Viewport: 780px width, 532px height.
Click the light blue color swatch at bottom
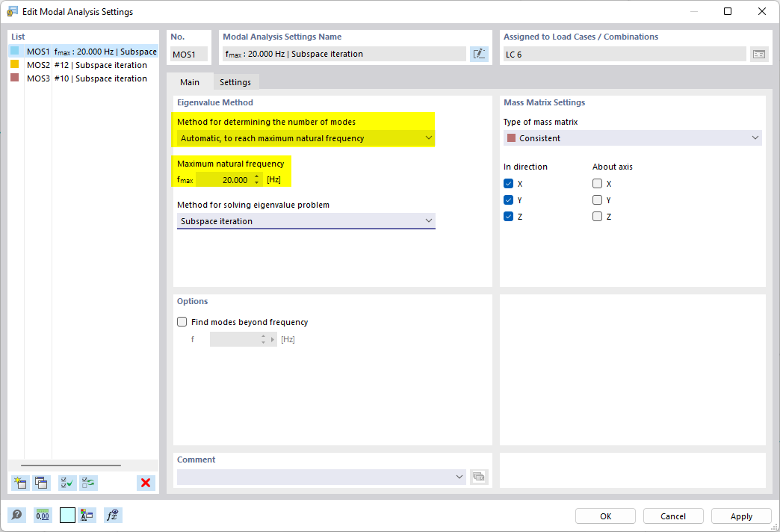pos(67,515)
